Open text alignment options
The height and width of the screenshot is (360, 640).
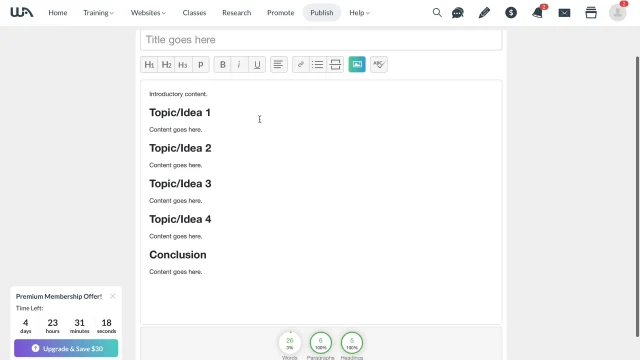[278, 64]
